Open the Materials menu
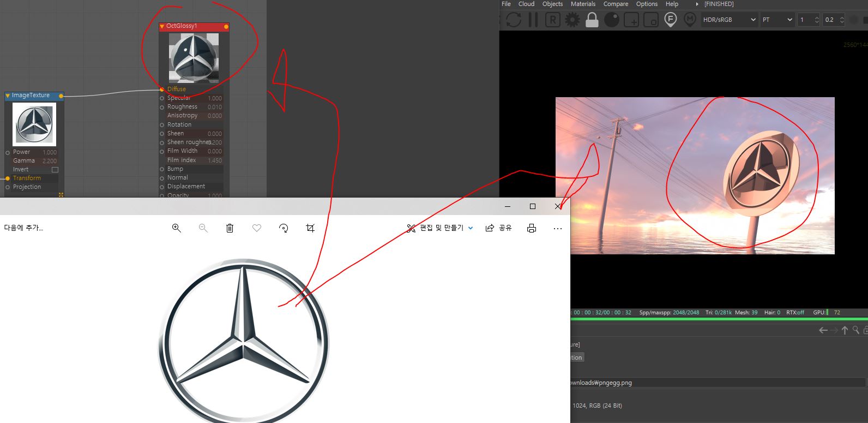The height and width of the screenshot is (423, 868). 583,4
